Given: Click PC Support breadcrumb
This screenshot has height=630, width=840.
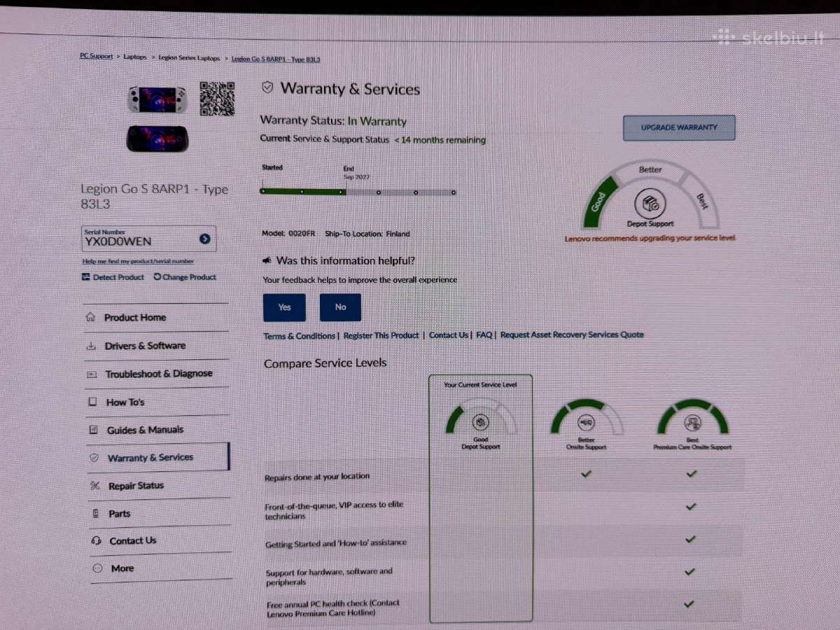Looking at the screenshot, I should pos(97,56).
